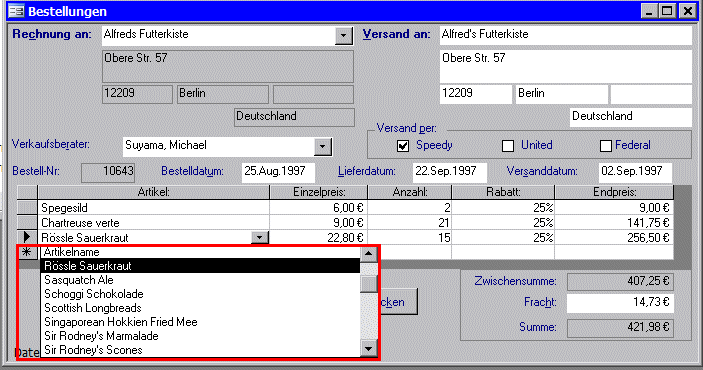Click the Chartreuse verte article cell
This screenshot has height=370, width=703.
click(154, 222)
